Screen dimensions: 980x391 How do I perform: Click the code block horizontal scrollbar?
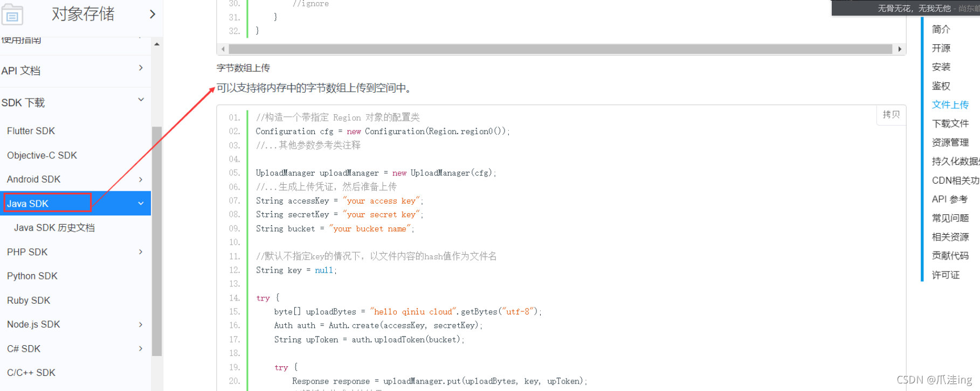tap(561, 49)
